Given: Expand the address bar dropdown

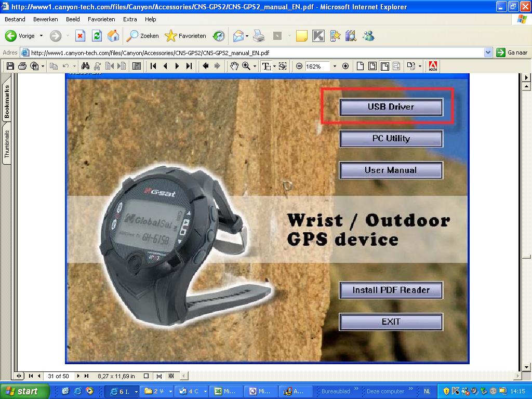Looking at the screenshot, I should (488, 52).
